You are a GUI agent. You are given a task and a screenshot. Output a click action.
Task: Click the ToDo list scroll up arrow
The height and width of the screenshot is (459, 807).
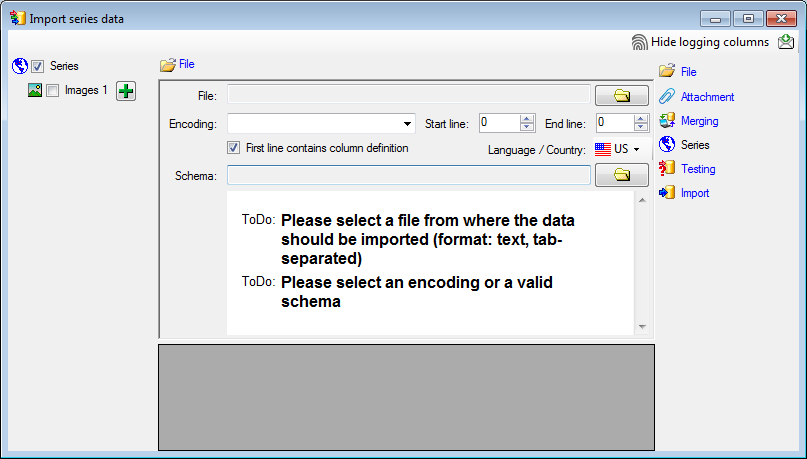(642, 200)
